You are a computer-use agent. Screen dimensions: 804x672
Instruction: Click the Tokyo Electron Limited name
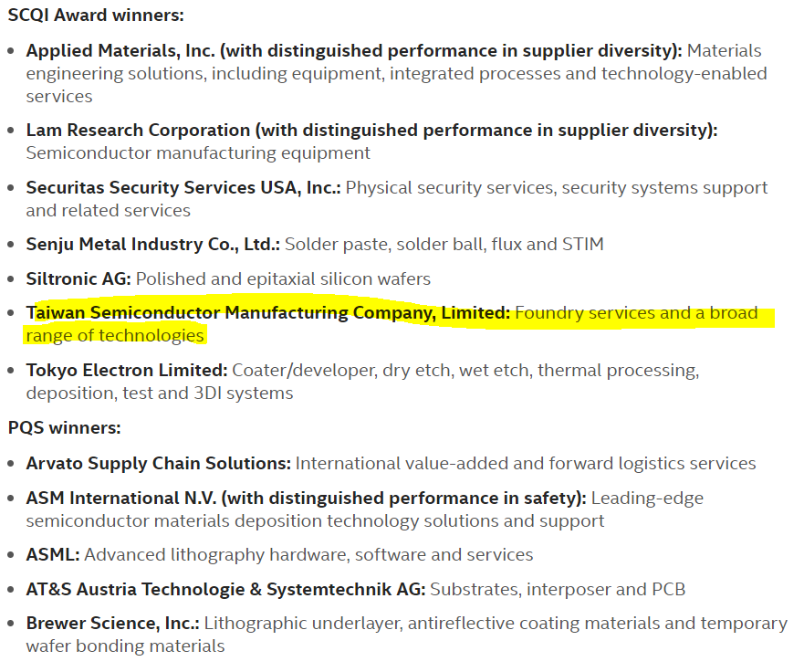click(x=126, y=371)
